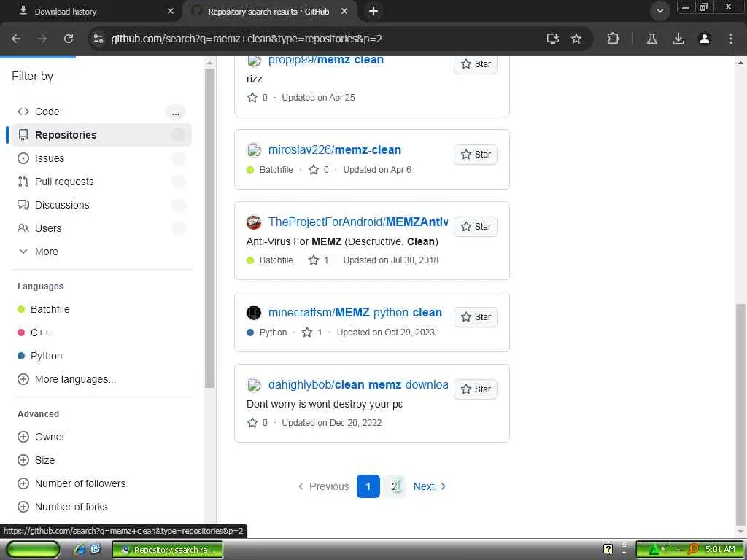Click the install app icon in address bar
This screenshot has width=747, height=560.
coord(553,39)
